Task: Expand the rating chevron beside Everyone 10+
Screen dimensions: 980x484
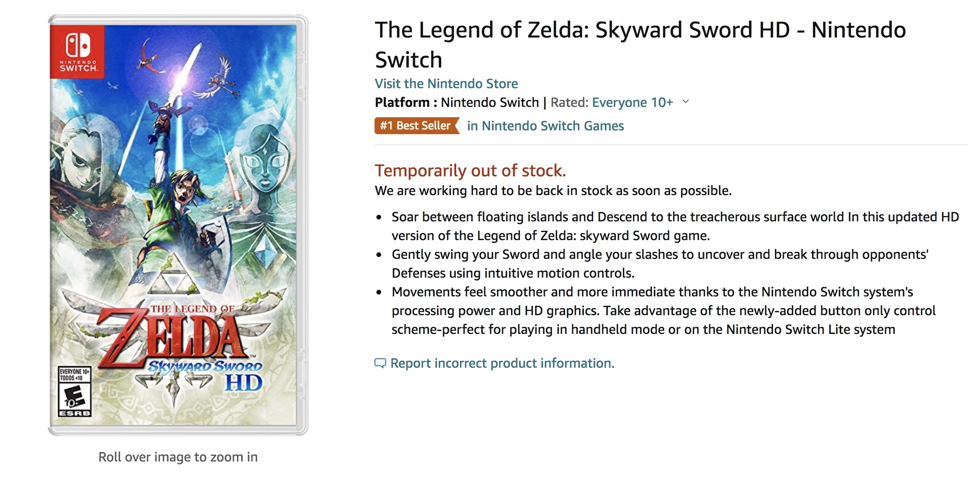Action: (x=686, y=102)
